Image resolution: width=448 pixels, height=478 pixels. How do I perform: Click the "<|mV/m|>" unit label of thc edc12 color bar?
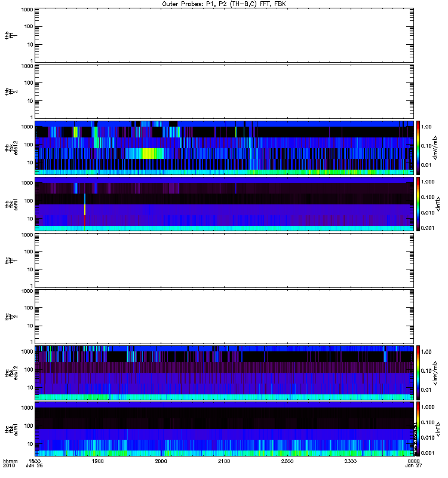pos(435,373)
